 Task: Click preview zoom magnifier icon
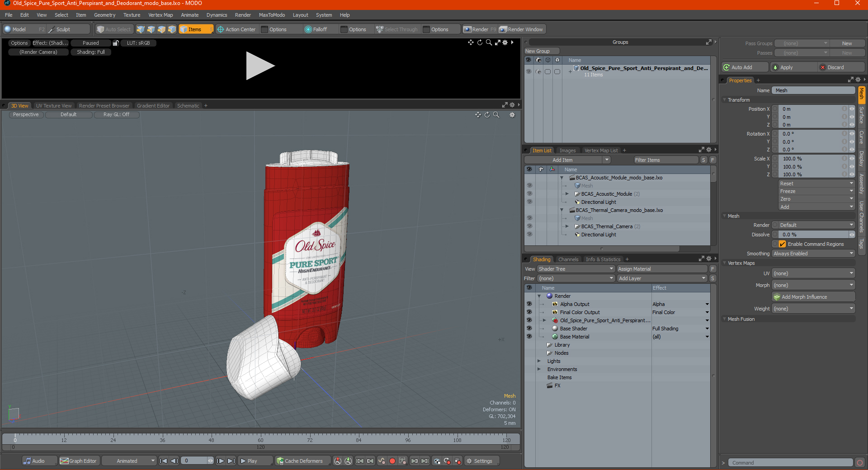[489, 42]
